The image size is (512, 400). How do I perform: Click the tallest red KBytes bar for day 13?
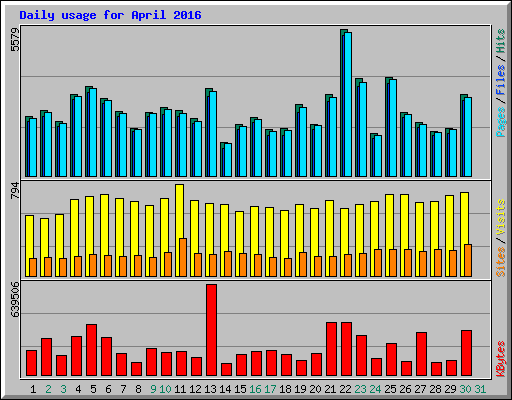[x=211, y=330]
